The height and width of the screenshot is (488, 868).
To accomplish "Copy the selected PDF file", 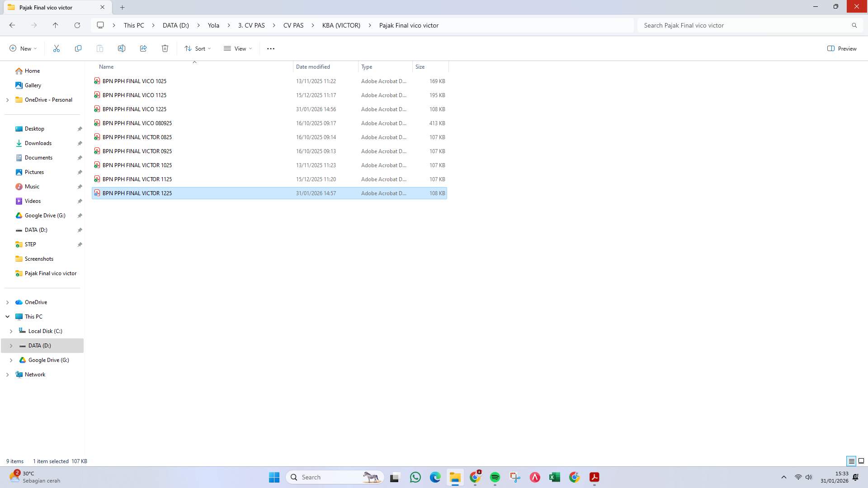I will (78, 48).
